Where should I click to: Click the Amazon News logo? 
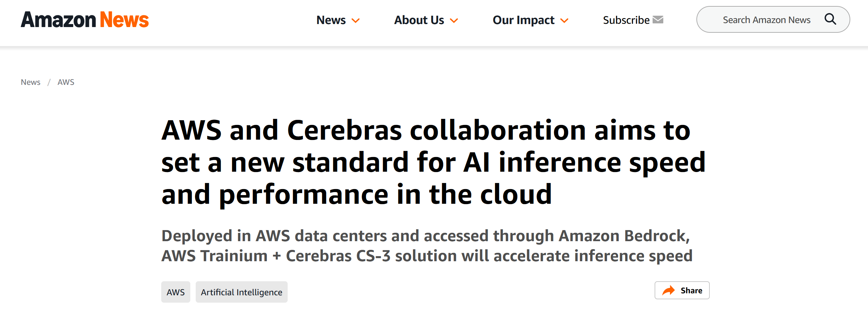(85, 20)
